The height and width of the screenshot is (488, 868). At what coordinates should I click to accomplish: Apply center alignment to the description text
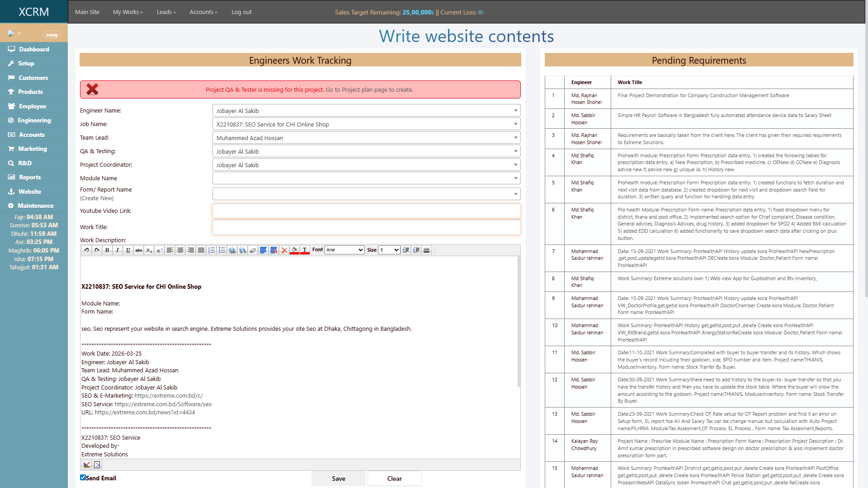tap(180, 250)
